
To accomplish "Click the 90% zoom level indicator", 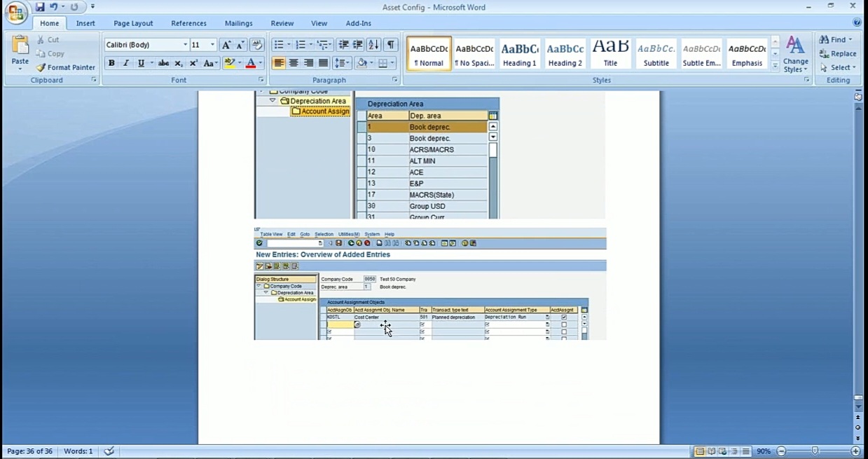I will 764,451.
